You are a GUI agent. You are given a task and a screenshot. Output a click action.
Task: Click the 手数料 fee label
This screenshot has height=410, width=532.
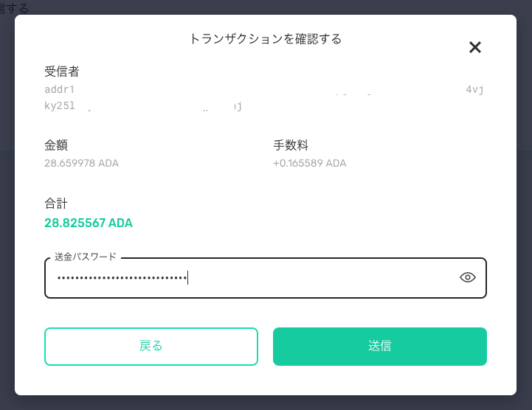pyautogui.click(x=291, y=145)
